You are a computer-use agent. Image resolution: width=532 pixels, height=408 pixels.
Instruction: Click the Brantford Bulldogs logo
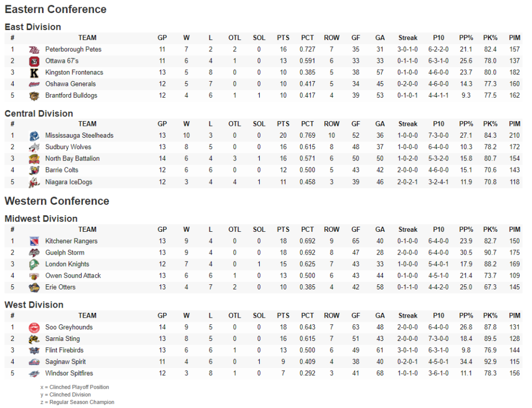[34, 96]
